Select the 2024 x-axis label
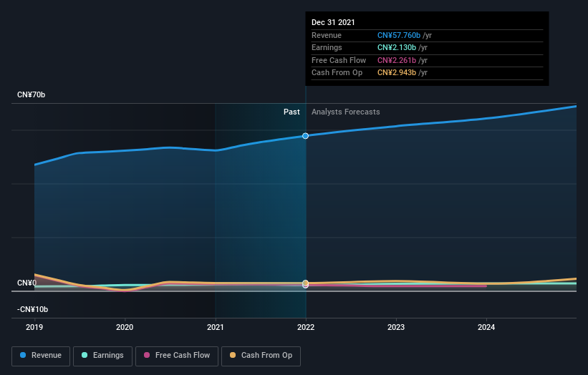 point(486,327)
